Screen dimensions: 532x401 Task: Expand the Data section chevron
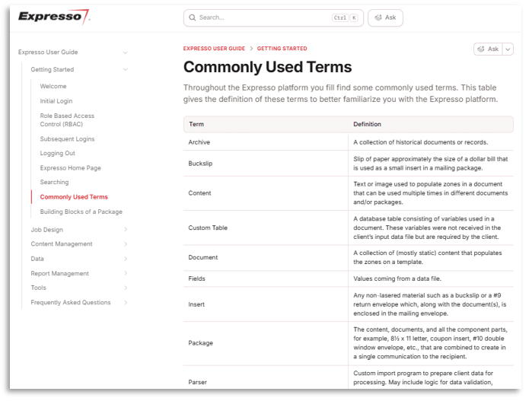(126, 259)
